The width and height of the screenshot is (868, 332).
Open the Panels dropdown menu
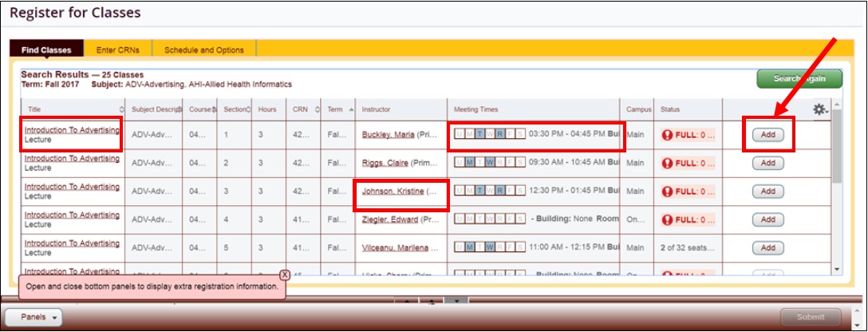pyautogui.click(x=38, y=317)
